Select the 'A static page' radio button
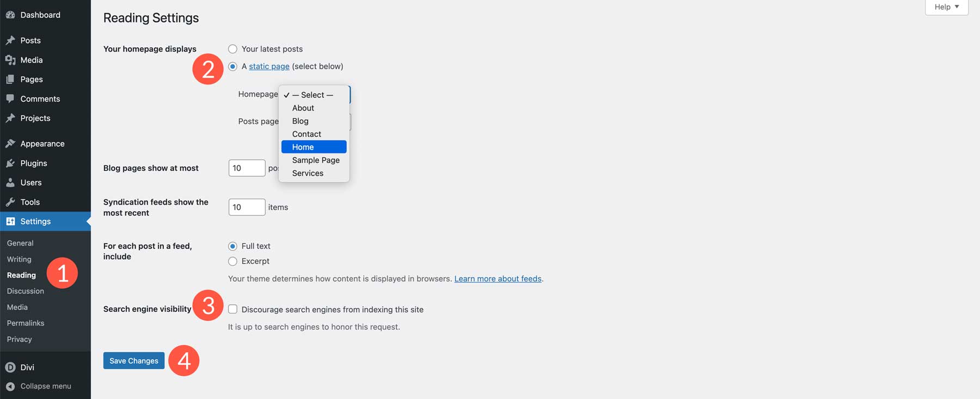The width and height of the screenshot is (980, 399). click(x=232, y=66)
